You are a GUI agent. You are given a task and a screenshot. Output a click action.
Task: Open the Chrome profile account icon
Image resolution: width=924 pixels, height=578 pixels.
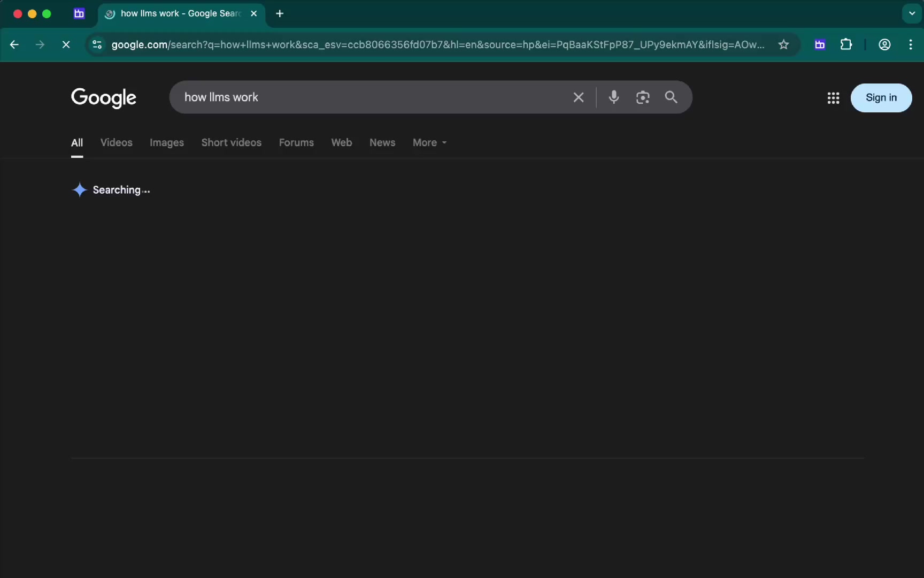(x=884, y=44)
